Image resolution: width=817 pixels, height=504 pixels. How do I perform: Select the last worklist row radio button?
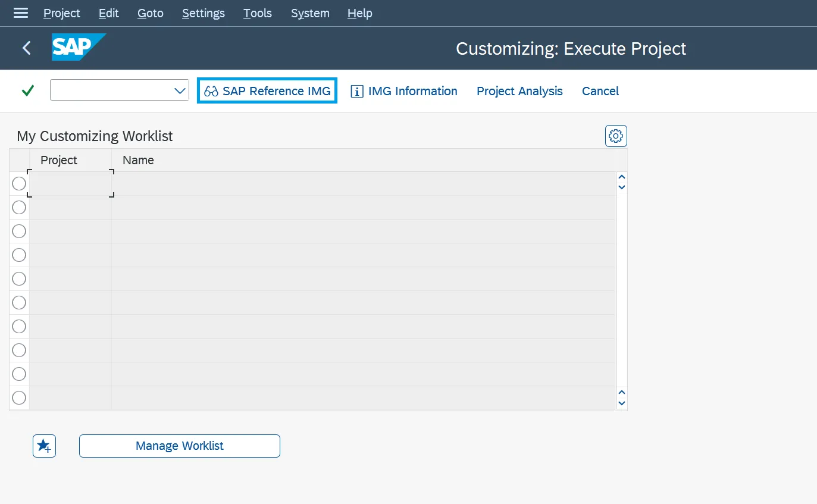tap(18, 397)
